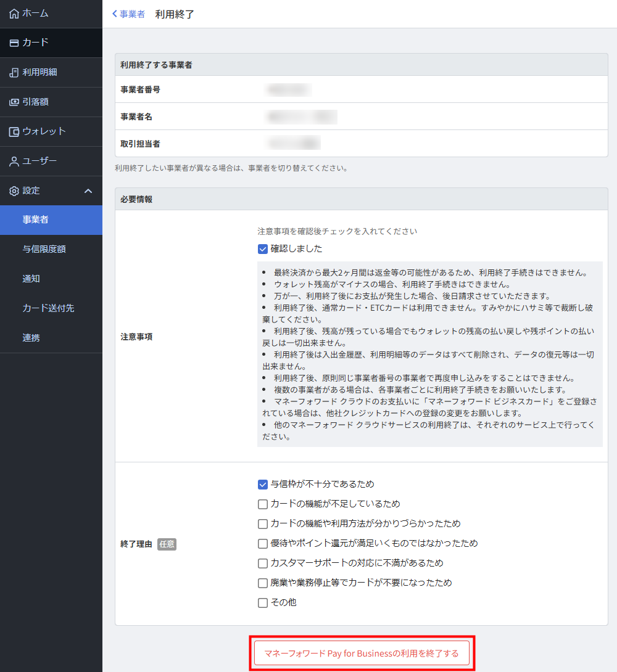Image resolution: width=617 pixels, height=672 pixels.
Task: Open the 通知 settings page
Action: [31, 279]
